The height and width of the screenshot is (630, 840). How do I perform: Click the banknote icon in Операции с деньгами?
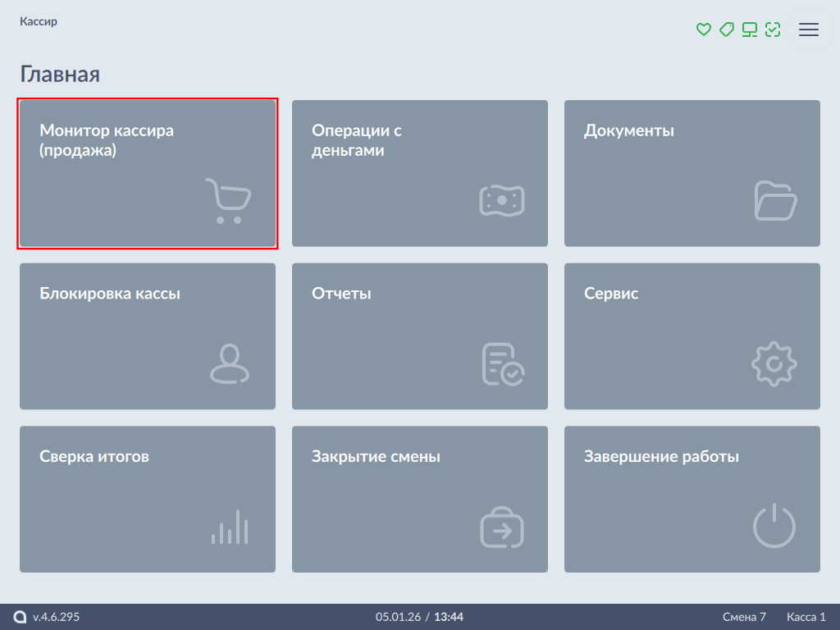tap(502, 200)
